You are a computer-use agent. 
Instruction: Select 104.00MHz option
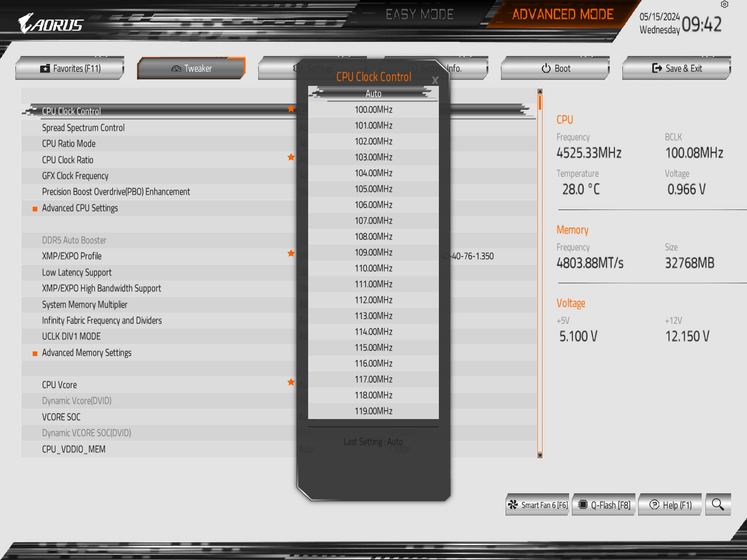(x=373, y=173)
